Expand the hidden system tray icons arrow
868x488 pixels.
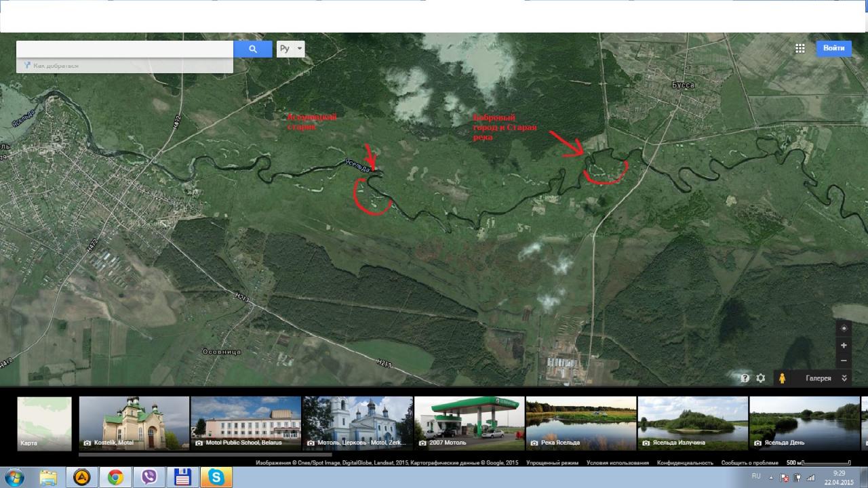(770, 477)
